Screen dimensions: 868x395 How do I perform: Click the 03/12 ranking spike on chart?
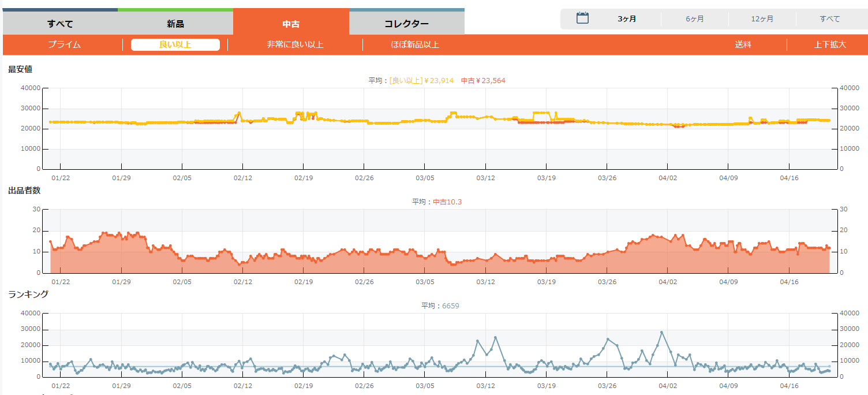[x=495, y=337]
